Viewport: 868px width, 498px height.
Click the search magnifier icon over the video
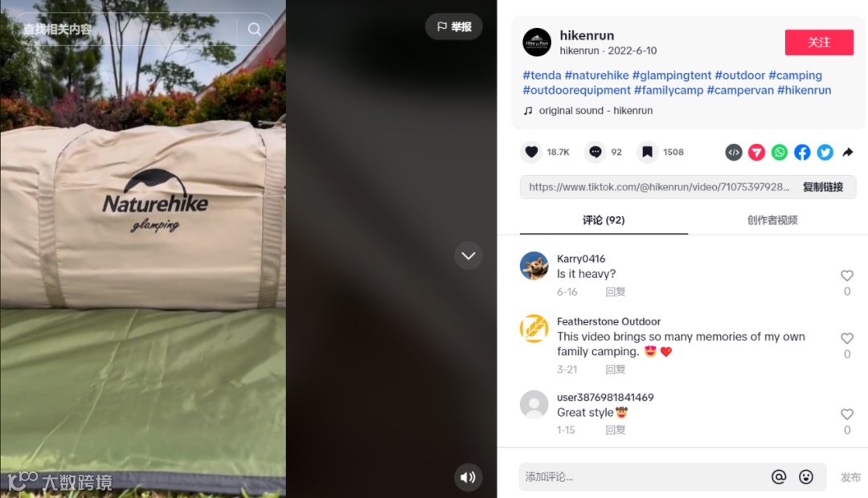254,30
